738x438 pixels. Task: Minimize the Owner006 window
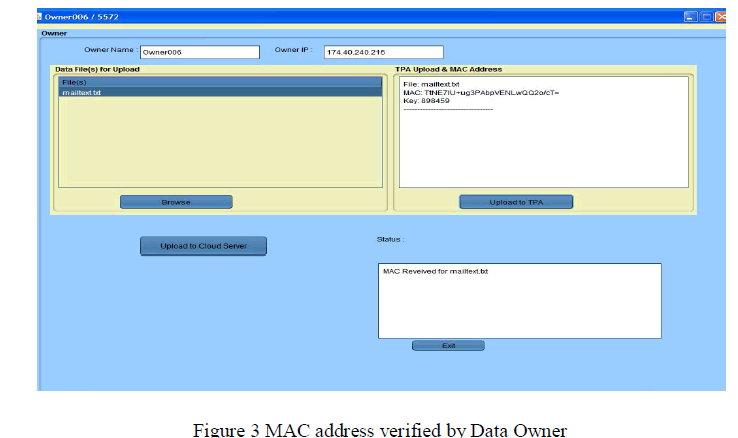click(x=690, y=18)
